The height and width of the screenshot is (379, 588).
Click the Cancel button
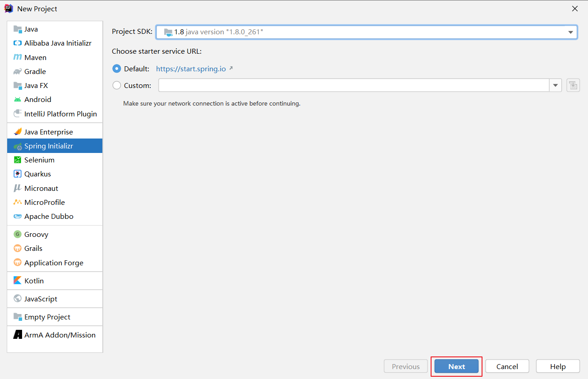[507, 367]
